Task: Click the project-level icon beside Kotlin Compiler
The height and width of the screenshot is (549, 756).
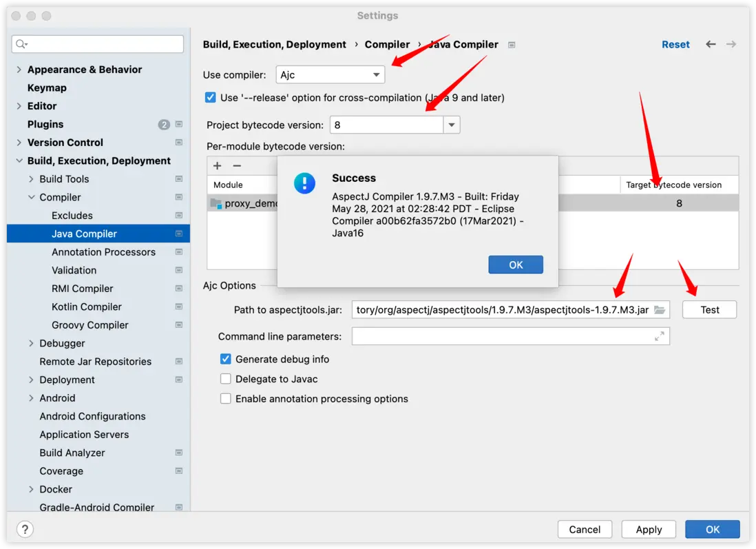Action: coord(179,307)
